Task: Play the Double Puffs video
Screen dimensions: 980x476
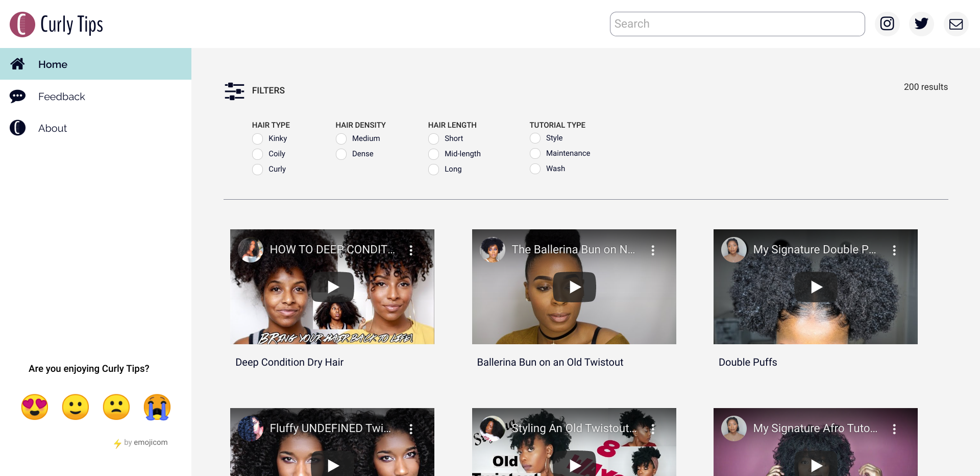Action: (816, 287)
